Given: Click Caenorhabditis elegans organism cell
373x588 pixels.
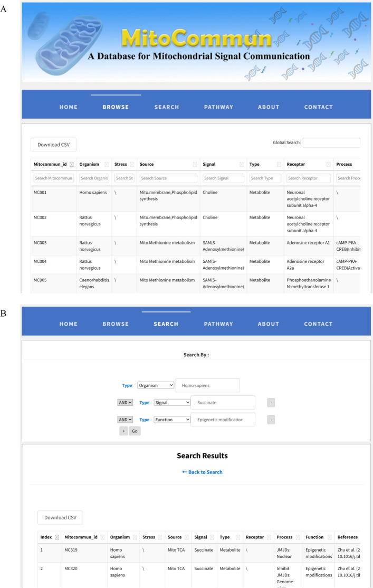Looking at the screenshot, I should coord(94,283).
